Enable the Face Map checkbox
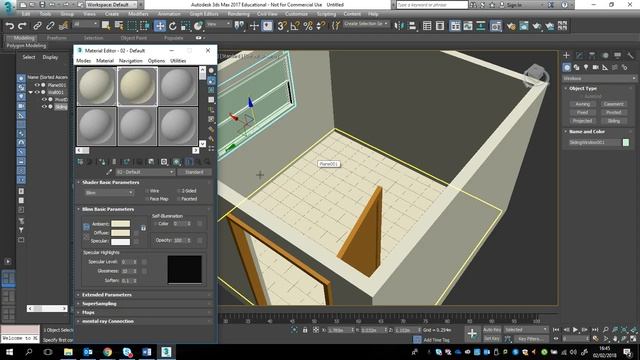The image size is (640, 360). pyautogui.click(x=147, y=199)
